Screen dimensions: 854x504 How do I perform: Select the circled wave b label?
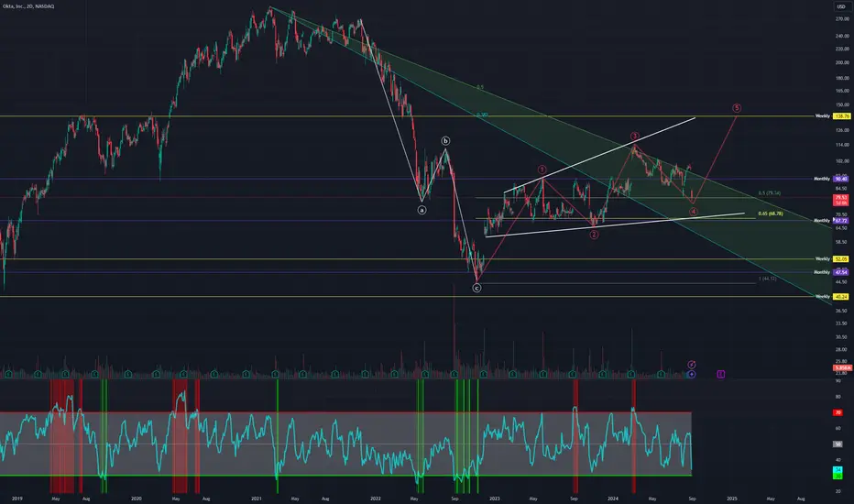[x=445, y=141]
